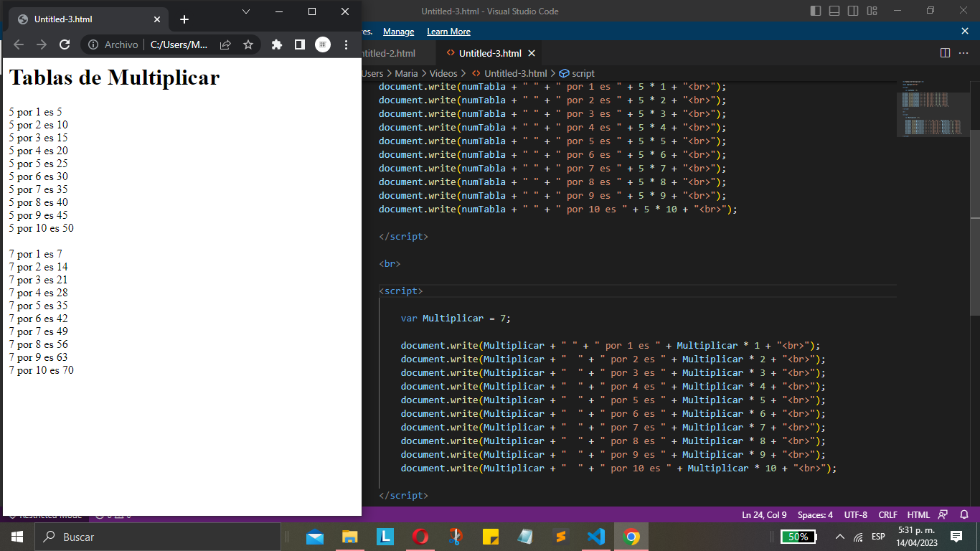This screenshot has height=551, width=980.
Task: Open the Windows Start menu
Action: pos(17,537)
